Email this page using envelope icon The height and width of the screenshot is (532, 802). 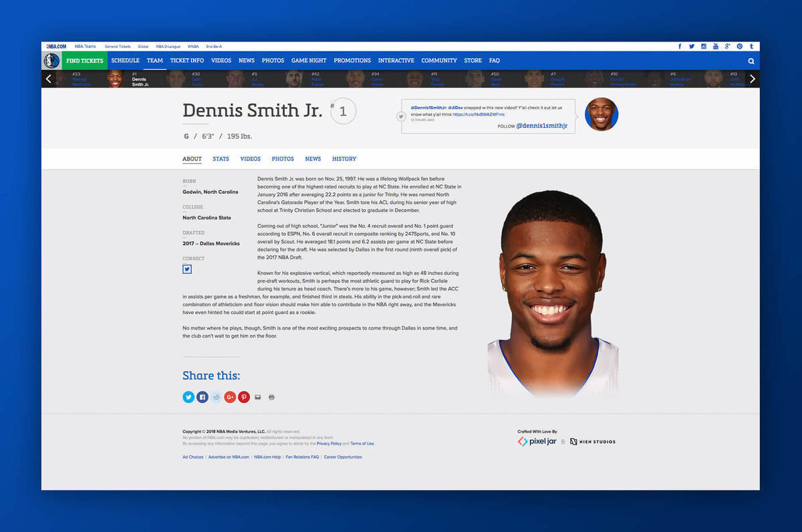pyautogui.click(x=258, y=397)
